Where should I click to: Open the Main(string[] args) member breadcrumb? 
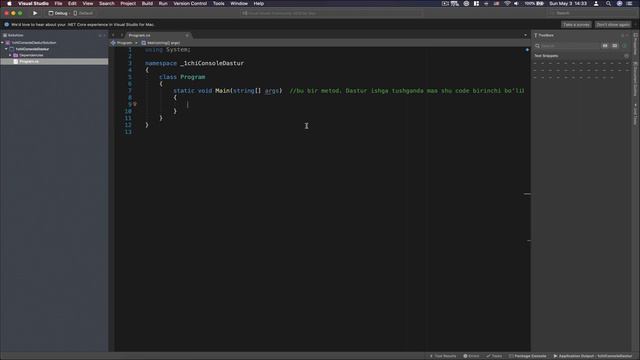(161, 43)
